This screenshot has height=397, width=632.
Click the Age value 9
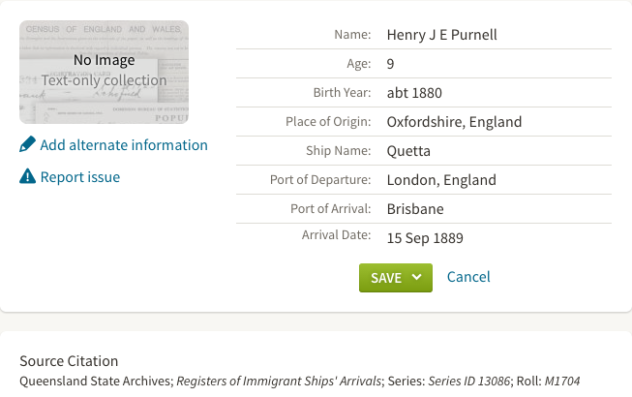(x=390, y=64)
